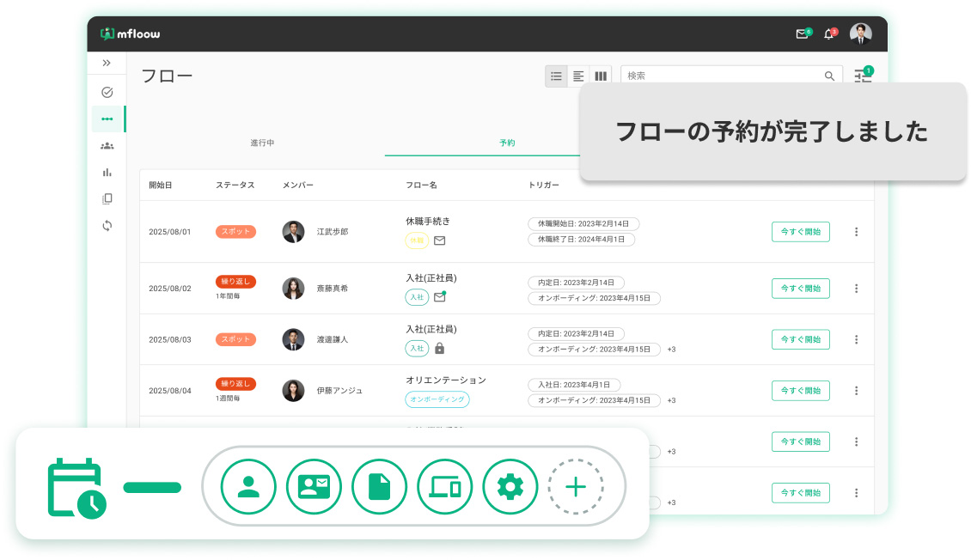The width and height of the screenshot is (971, 560).
Task: Click 今すぐ開始 for 渡邊謙人 row
Action: click(801, 339)
